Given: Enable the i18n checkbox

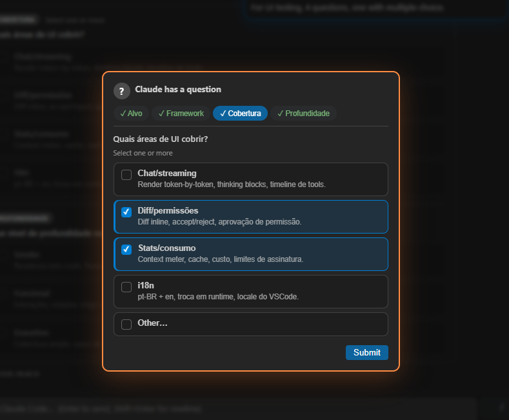Looking at the screenshot, I should point(126,287).
